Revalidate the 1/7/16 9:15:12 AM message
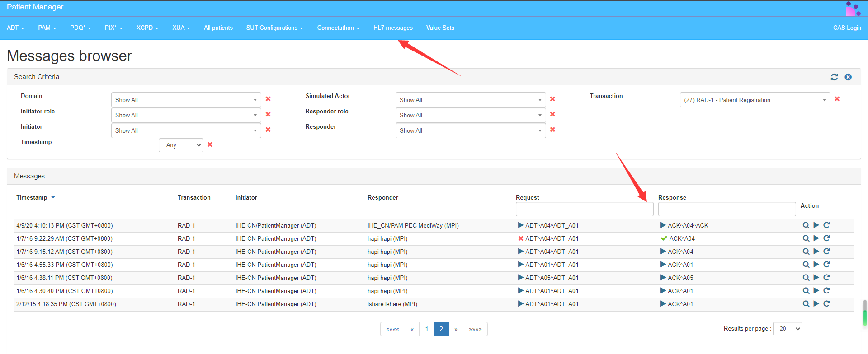Screen dimensions: 868x354 coord(826,252)
